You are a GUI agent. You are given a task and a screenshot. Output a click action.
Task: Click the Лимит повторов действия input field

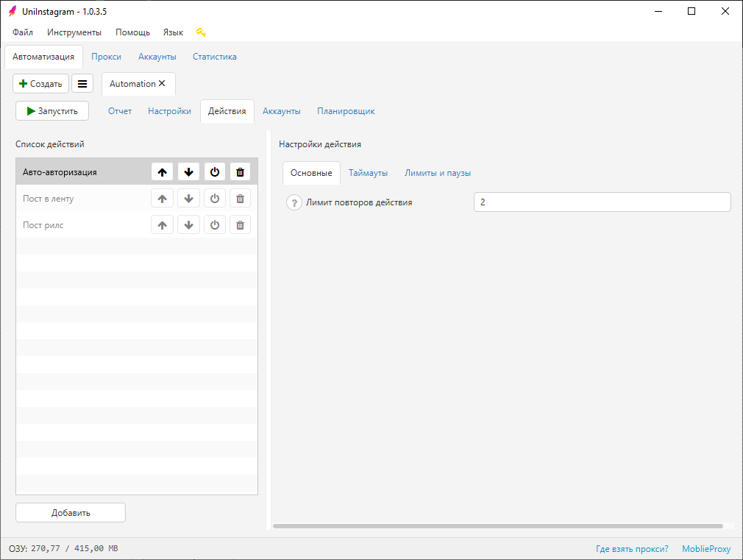[x=602, y=202]
